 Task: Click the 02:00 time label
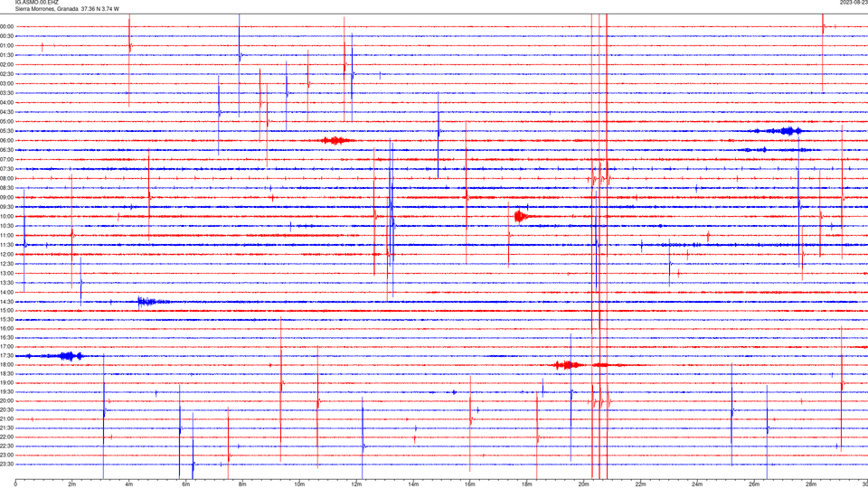7,64
